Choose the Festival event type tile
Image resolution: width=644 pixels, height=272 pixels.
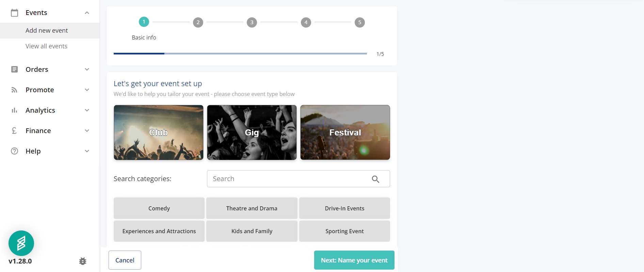click(x=345, y=132)
